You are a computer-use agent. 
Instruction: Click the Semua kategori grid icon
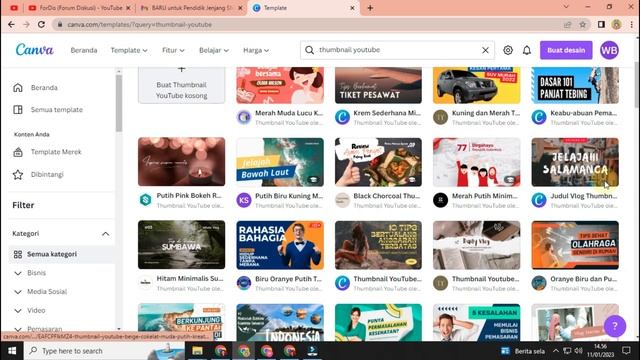pyautogui.click(x=18, y=254)
